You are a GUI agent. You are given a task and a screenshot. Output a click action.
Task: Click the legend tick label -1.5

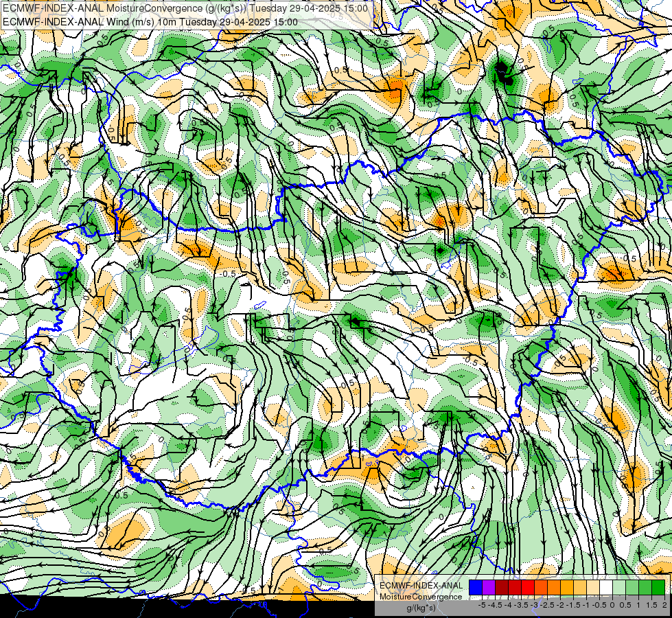pyautogui.click(x=573, y=605)
